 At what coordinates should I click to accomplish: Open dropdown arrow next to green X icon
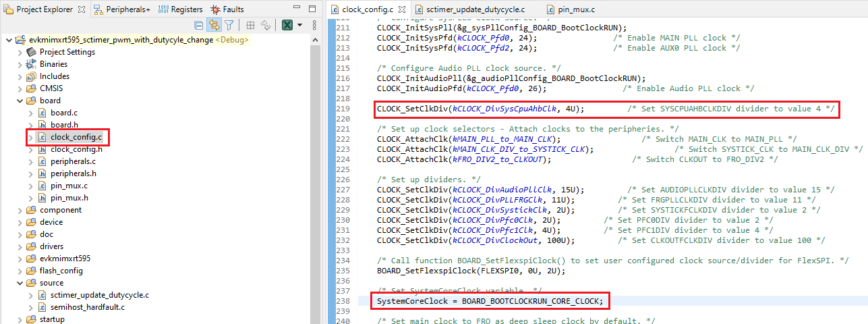(299, 25)
